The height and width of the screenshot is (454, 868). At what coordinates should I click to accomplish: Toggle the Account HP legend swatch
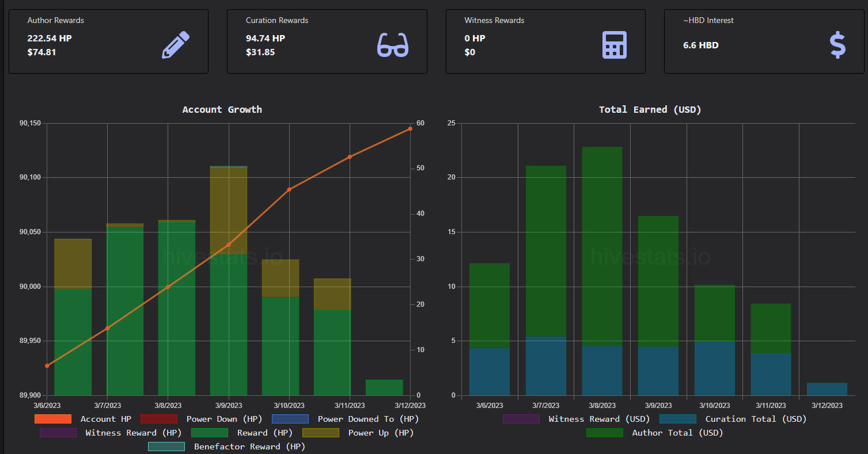tap(53, 419)
